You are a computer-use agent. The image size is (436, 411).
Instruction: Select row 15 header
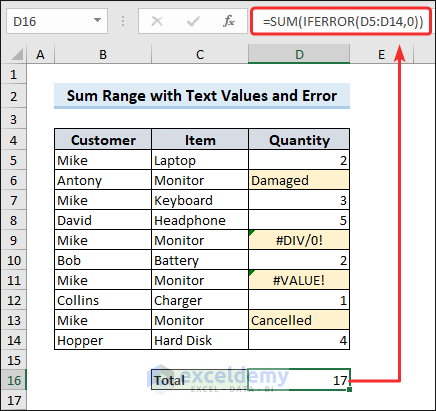coord(13,360)
